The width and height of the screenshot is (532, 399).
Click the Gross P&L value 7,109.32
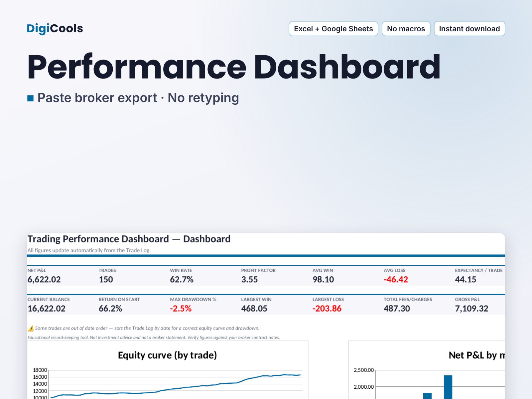pyautogui.click(x=471, y=309)
